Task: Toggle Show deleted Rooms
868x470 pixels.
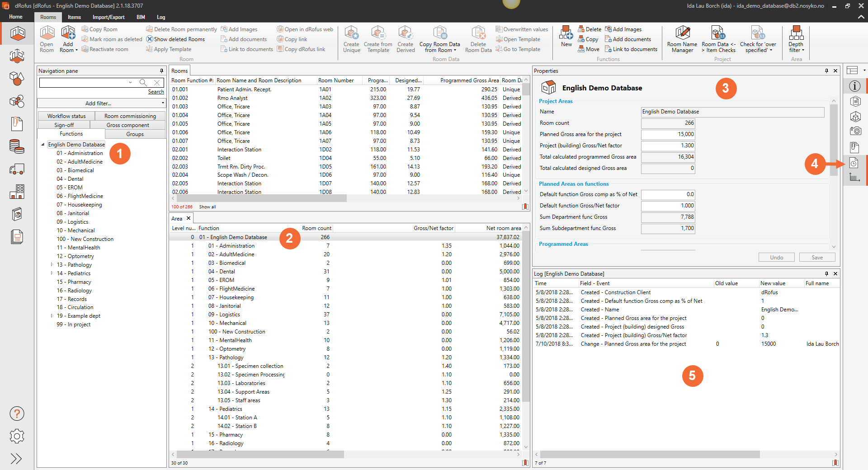Action: tap(175, 39)
